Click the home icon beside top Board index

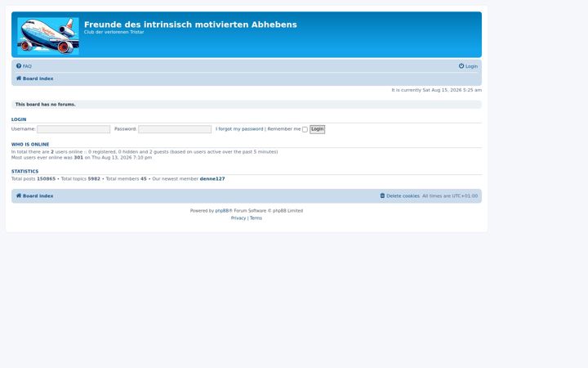(19, 79)
